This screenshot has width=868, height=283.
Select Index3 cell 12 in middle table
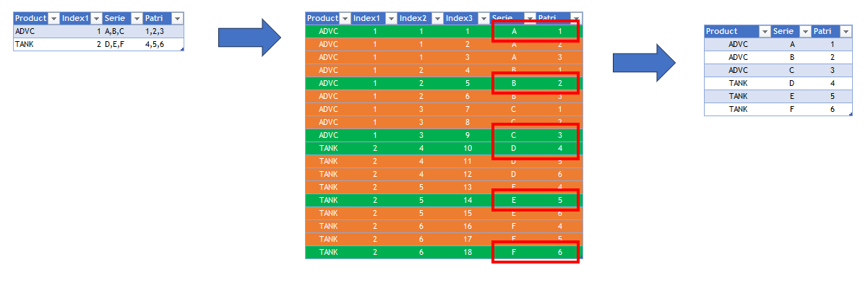pyautogui.click(x=467, y=174)
